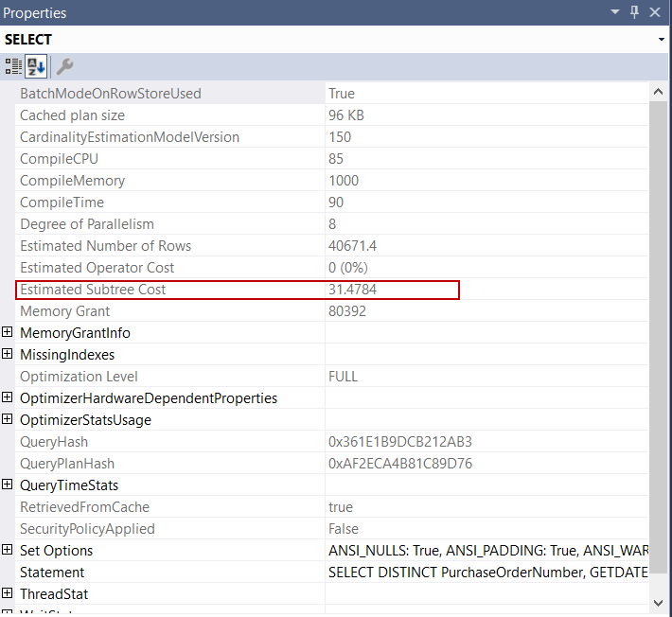Click scrollbar down arrow

coord(659,604)
